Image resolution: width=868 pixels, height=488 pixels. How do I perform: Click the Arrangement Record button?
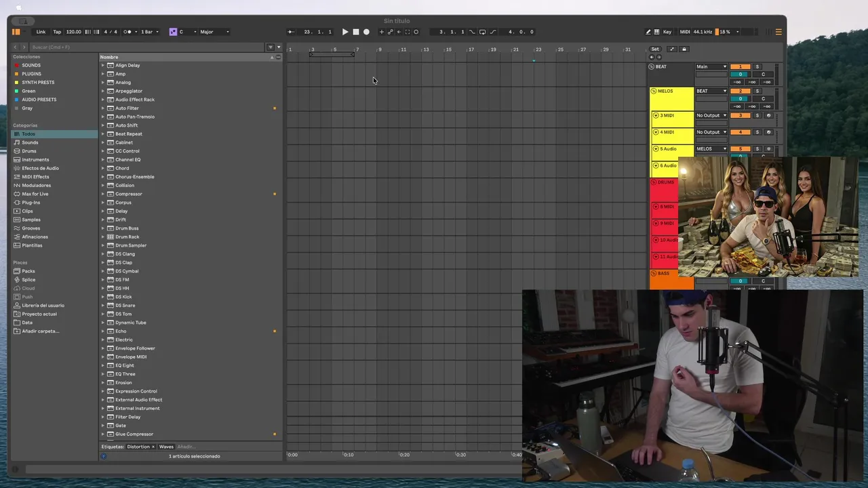(x=367, y=32)
